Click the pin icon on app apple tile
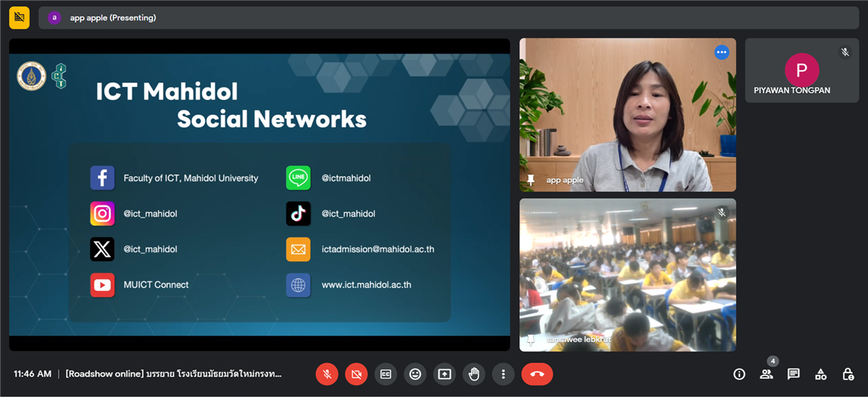The width and height of the screenshot is (868, 397). coord(531,180)
